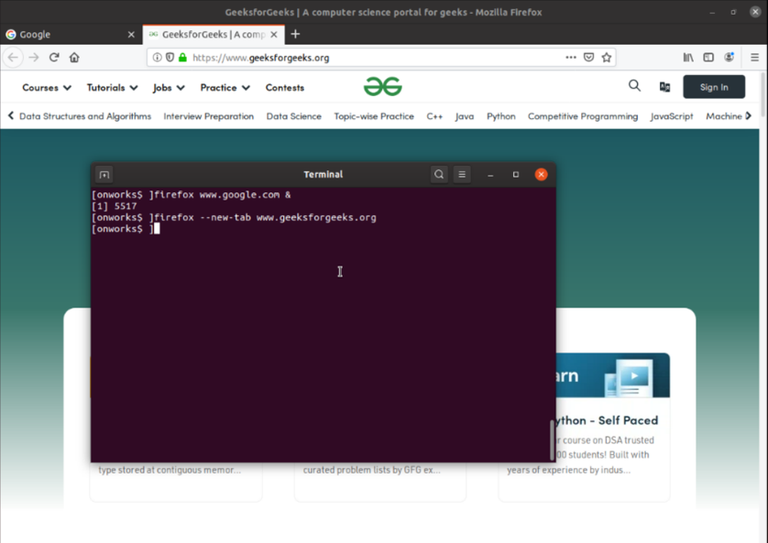Save page to Pocket icon

tap(589, 57)
